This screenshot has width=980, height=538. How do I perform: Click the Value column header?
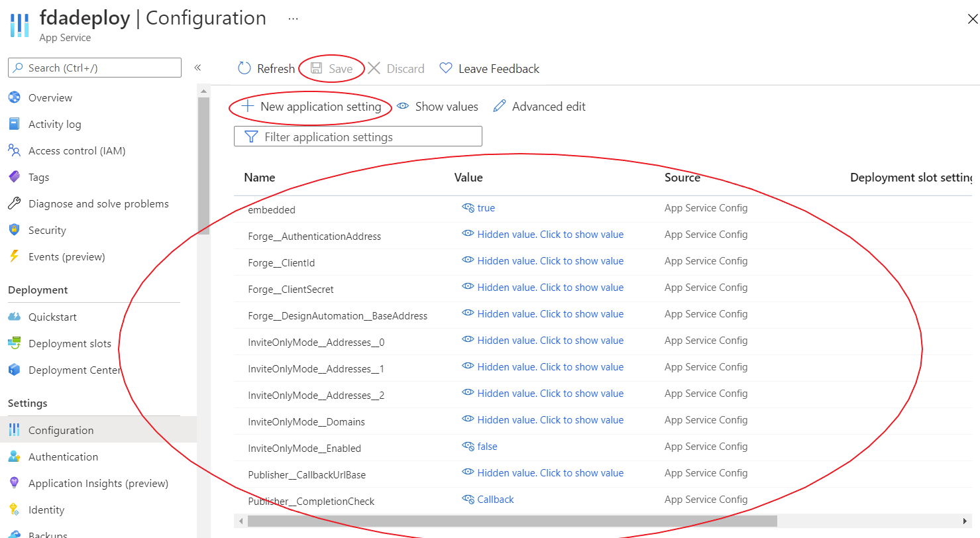(x=468, y=177)
